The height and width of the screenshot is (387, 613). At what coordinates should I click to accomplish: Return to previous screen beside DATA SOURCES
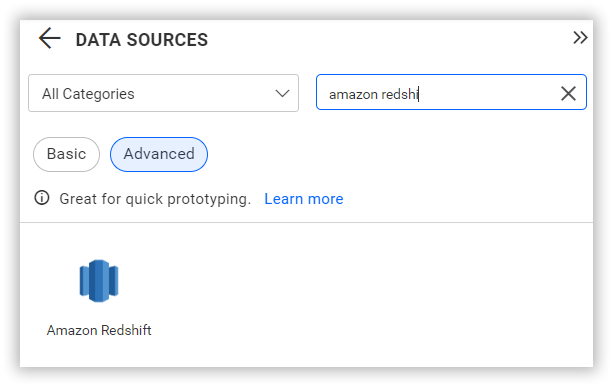coord(50,38)
